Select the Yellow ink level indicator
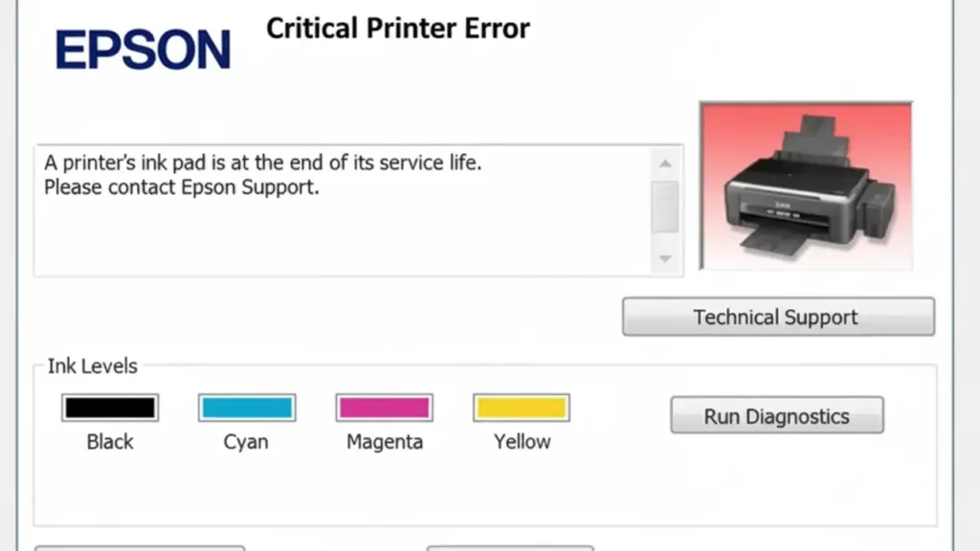Image resolution: width=980 pixels, height=551 pixels. (521, 406)
